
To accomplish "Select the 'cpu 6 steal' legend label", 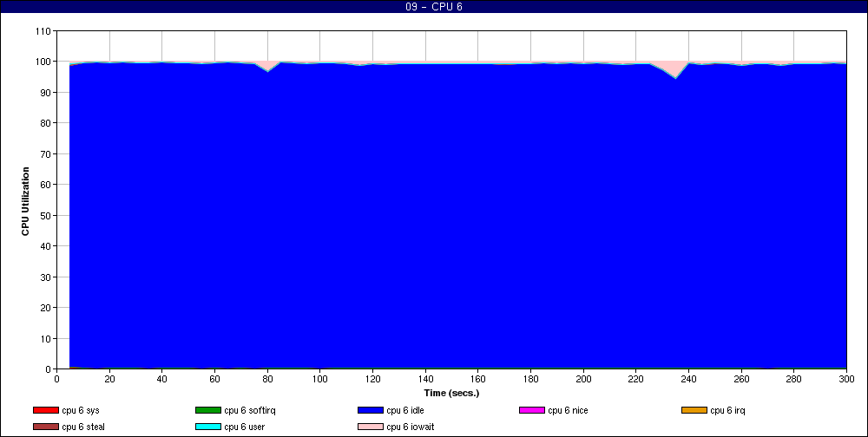I will click(x=83, y=427).
